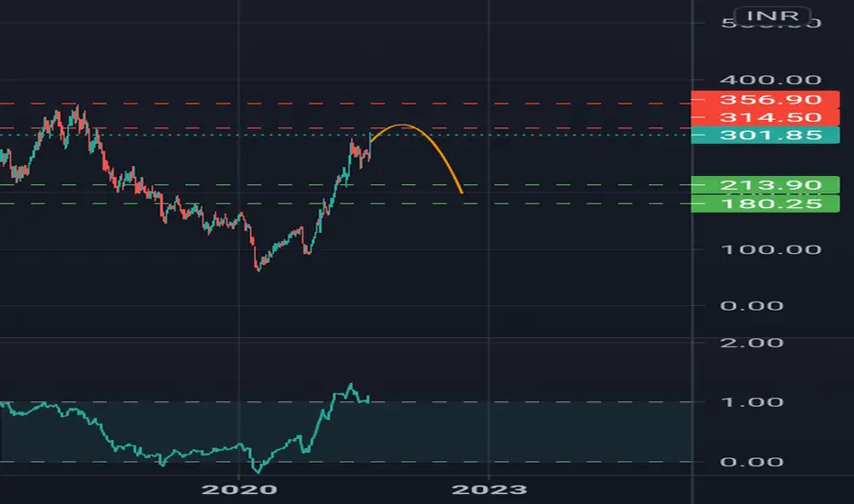Screen dimensions: 854x504
Task: Select the 213.90 green price label
Action: 765,185
